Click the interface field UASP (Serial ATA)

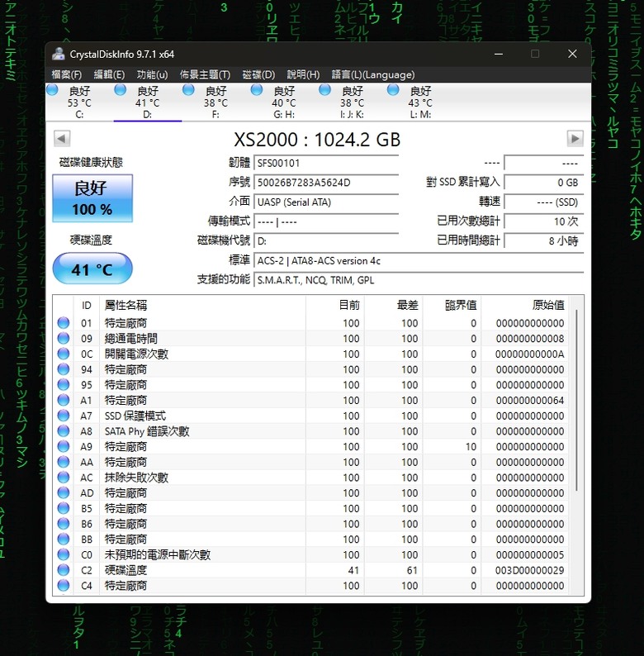pyautogui.click(x=326, y=202)
